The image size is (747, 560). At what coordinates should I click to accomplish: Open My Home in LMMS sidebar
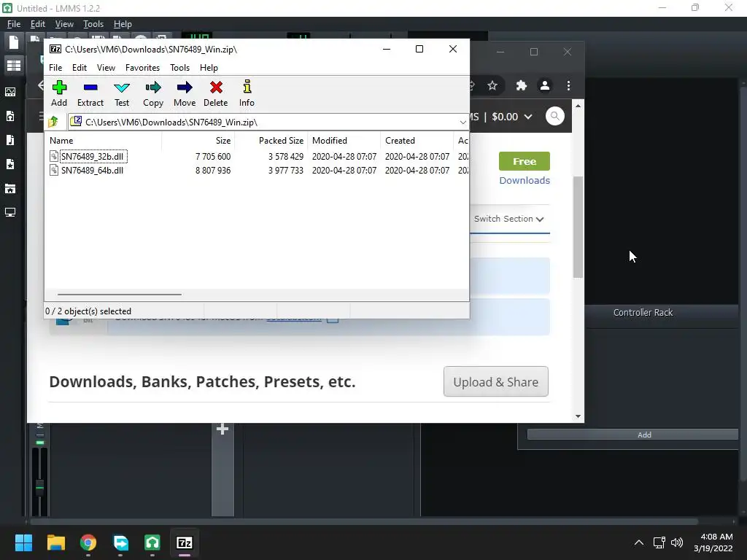point(10,189)
